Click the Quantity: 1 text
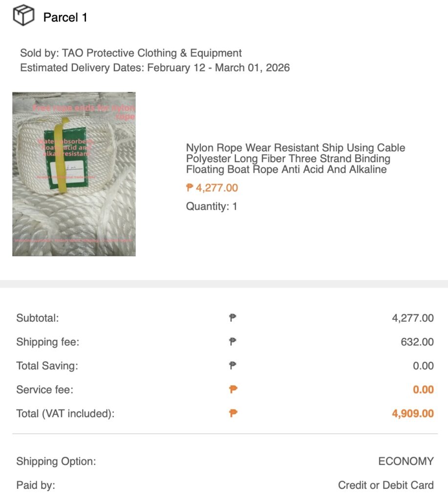Image resolution: width=448 pixels, height=500 pixels. click(212, 207)
